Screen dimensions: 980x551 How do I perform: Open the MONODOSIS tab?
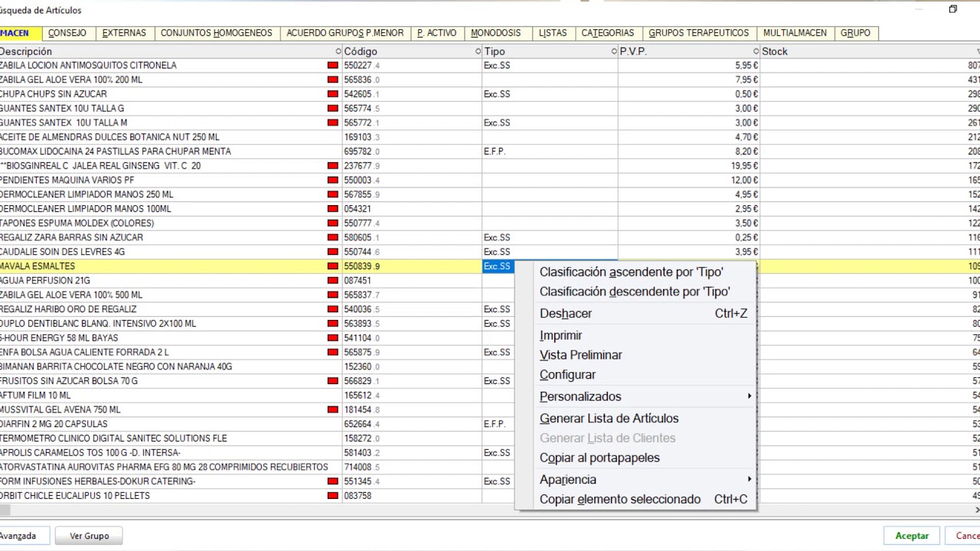click(x=496, y=33)
